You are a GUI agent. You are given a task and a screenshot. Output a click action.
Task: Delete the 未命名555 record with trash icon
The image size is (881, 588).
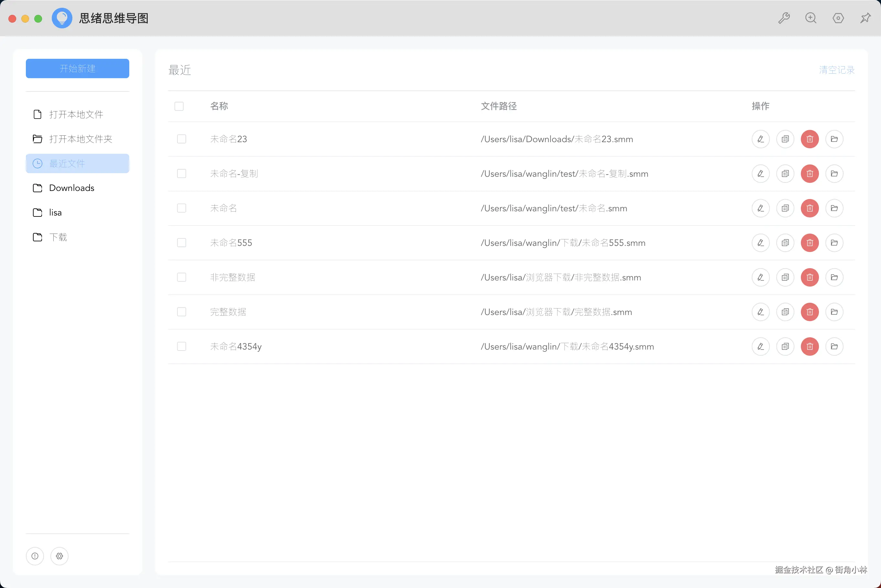point(810,243)
